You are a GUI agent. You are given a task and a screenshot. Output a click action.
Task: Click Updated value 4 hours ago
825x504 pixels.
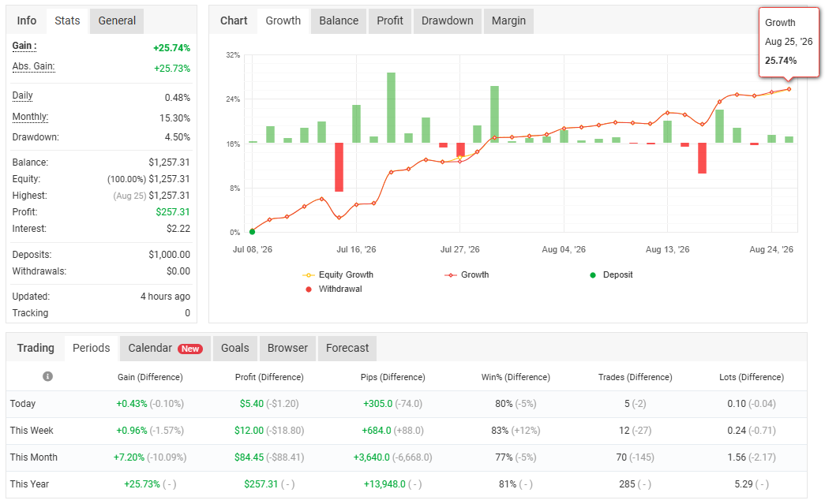165,297
